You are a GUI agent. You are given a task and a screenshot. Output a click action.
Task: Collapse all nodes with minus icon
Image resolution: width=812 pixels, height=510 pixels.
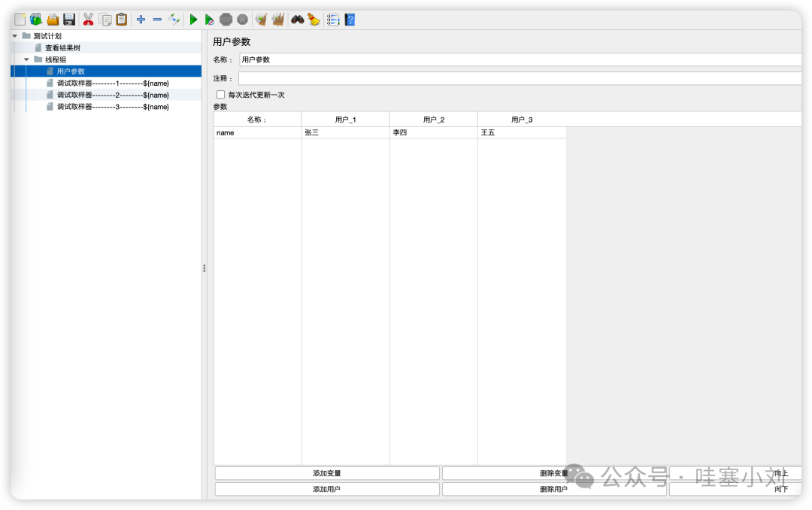click(157, 20)
